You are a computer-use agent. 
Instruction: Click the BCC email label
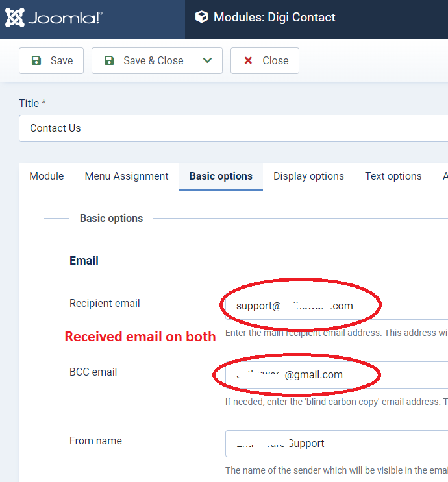point(93,372)
